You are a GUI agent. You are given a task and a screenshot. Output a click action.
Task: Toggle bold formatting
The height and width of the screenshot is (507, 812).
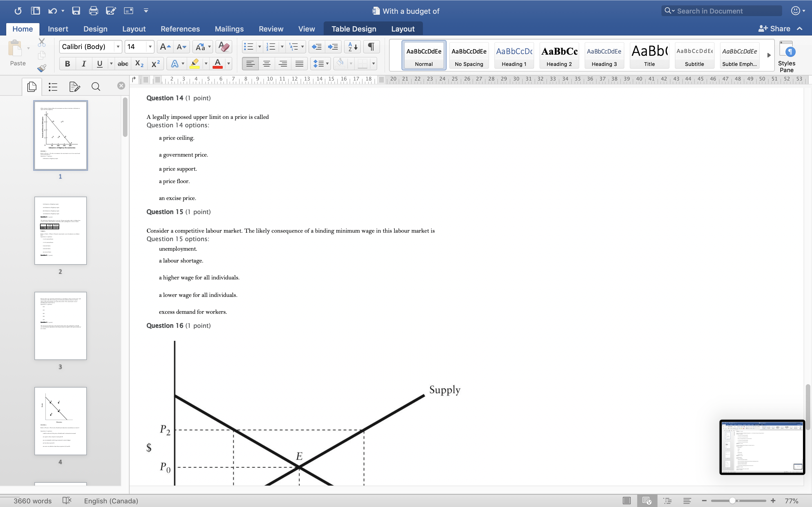click(67, 63)
